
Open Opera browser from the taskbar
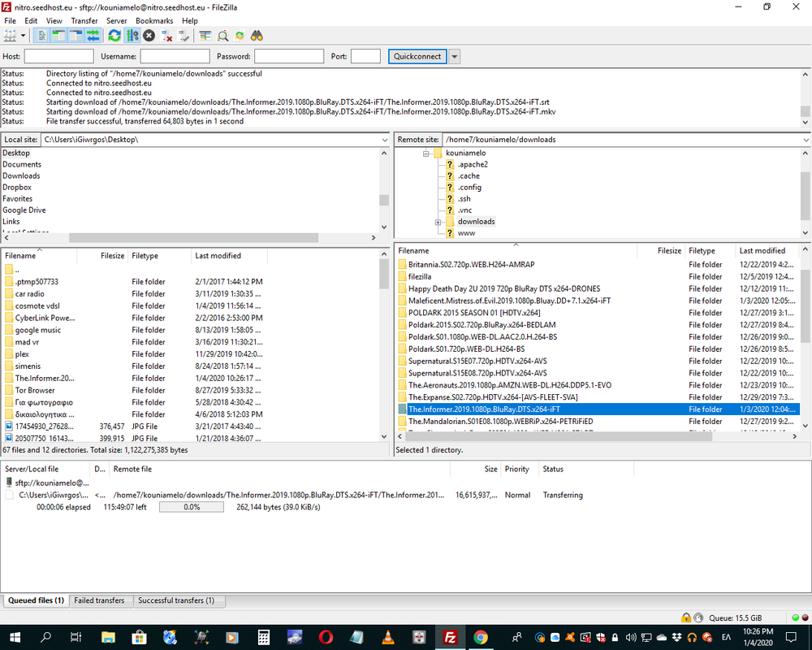click(x=326, y=637)
